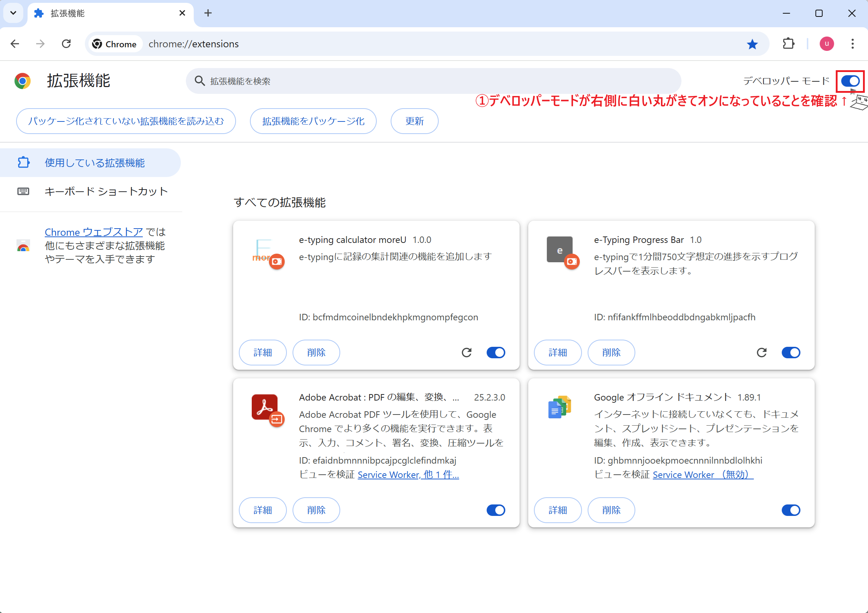This screenshot has height=613, width=868.
Task: Open the user profile avatar
Action: point(826,44)
